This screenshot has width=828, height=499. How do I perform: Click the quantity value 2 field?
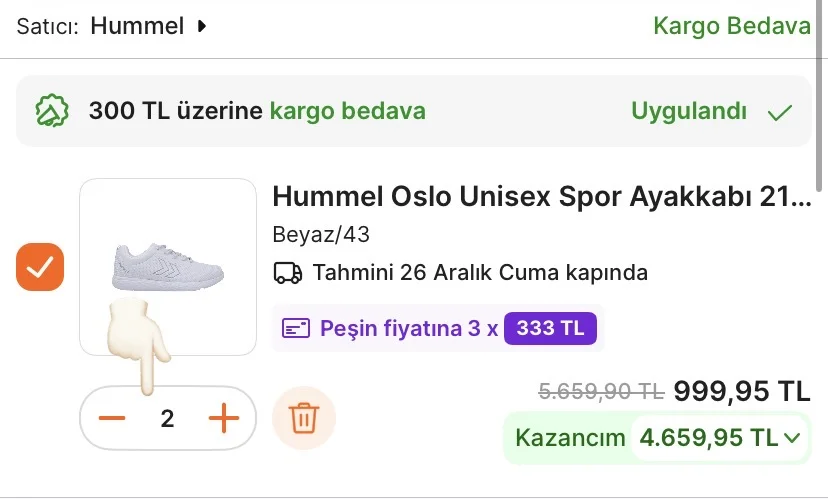tap(168, 418)
